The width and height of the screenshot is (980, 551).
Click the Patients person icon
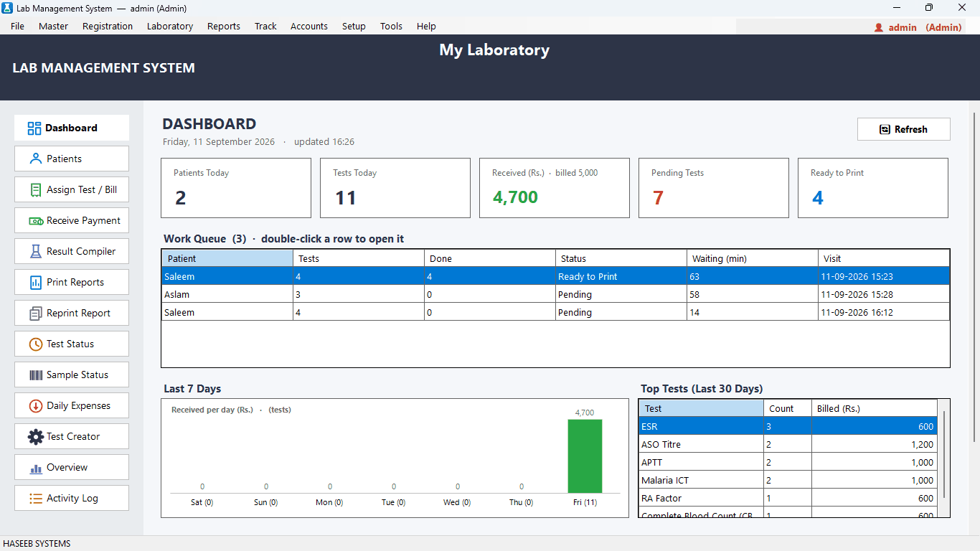click(35, 159)
